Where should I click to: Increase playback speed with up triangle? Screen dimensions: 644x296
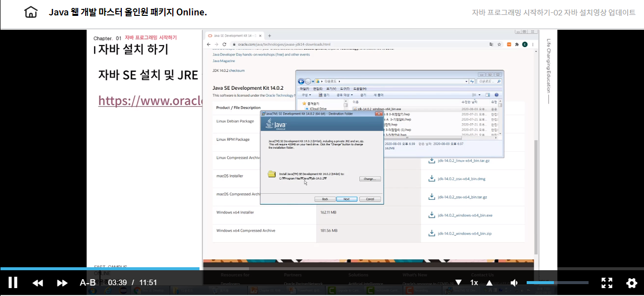coord(489,283)
